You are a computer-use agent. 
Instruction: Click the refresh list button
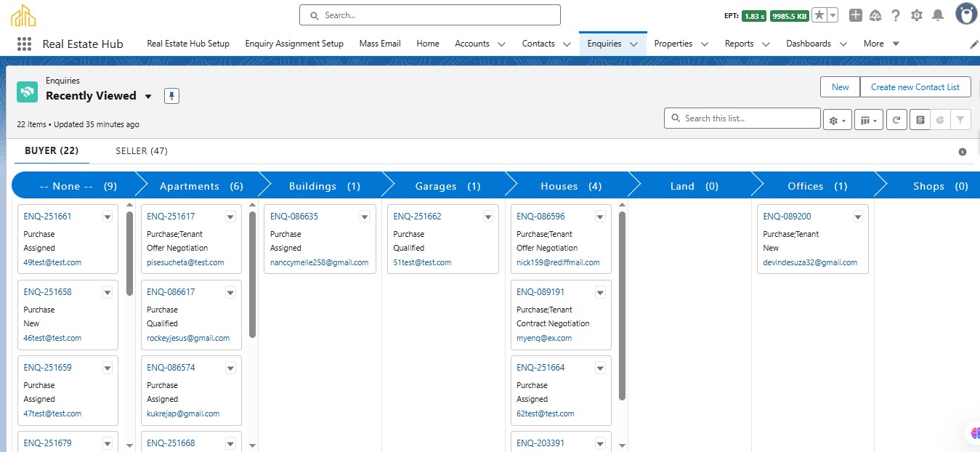(x=896, y=120)
